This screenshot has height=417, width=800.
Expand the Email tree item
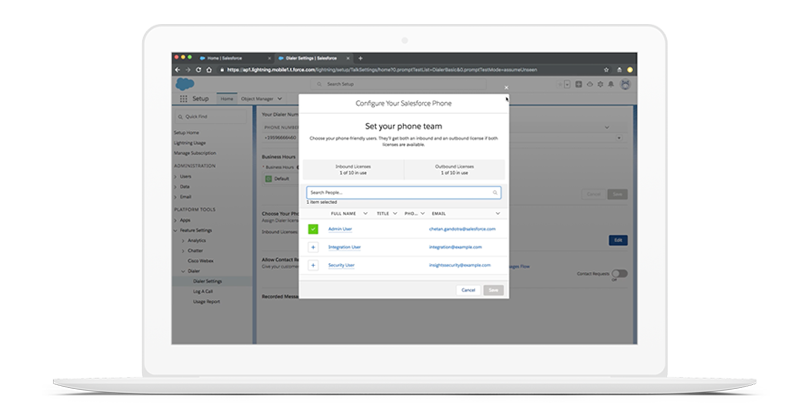pyautogui.click(x=176, y=197)
